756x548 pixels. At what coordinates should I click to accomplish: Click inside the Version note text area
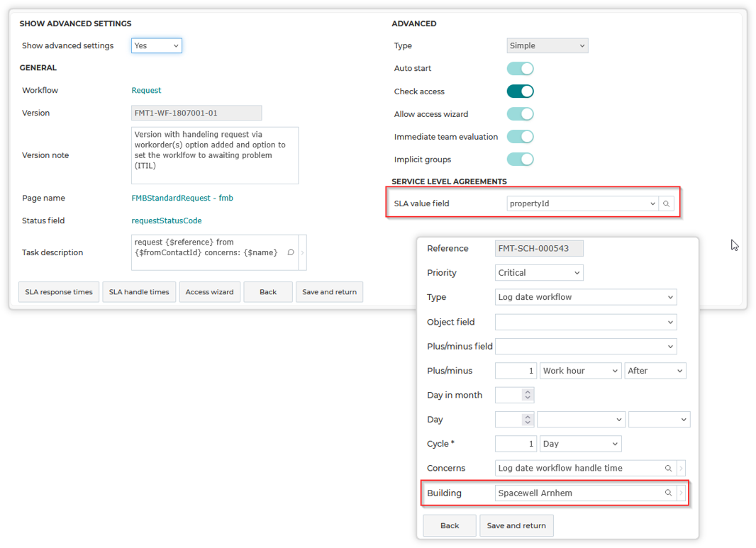215,155
